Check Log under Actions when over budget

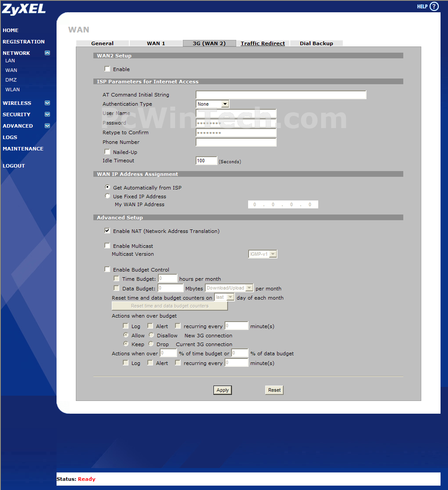click(125, 326)
